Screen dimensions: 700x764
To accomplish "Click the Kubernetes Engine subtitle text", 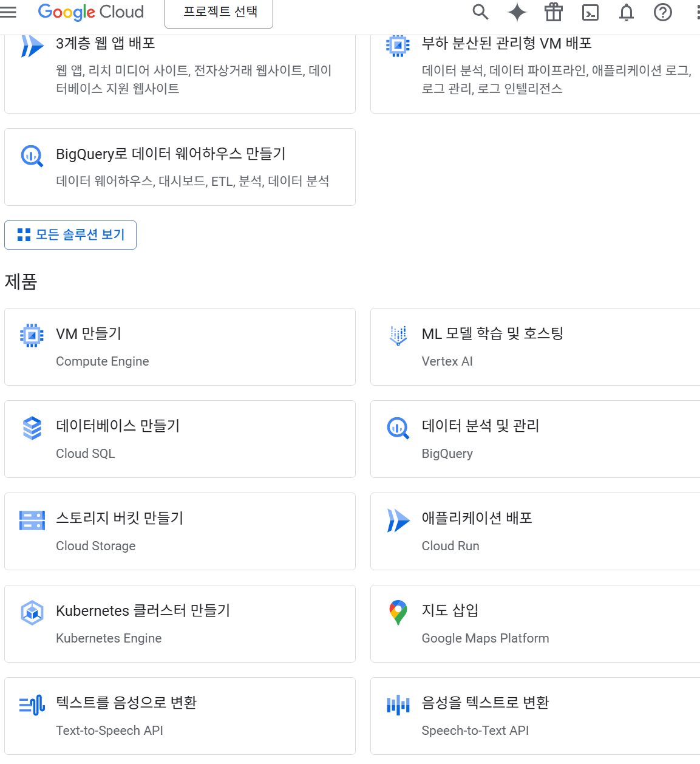I will pos(109,638).
